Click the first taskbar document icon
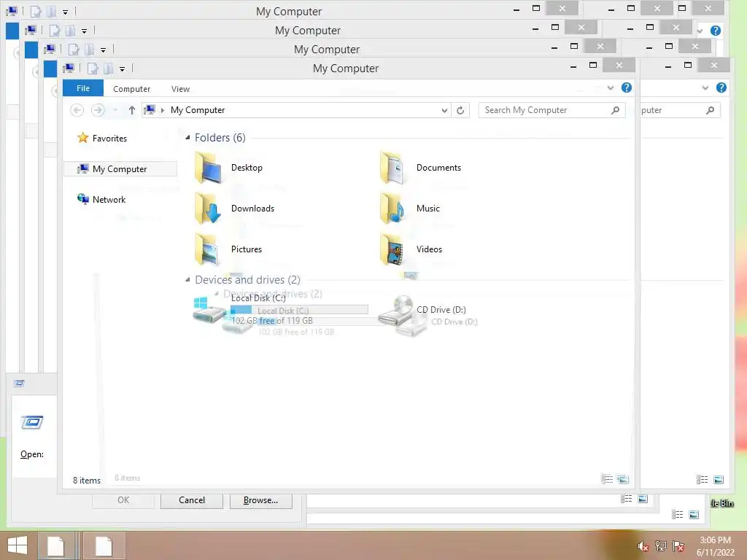The width and height of the screenshot is (747, 560). [55, 545]
